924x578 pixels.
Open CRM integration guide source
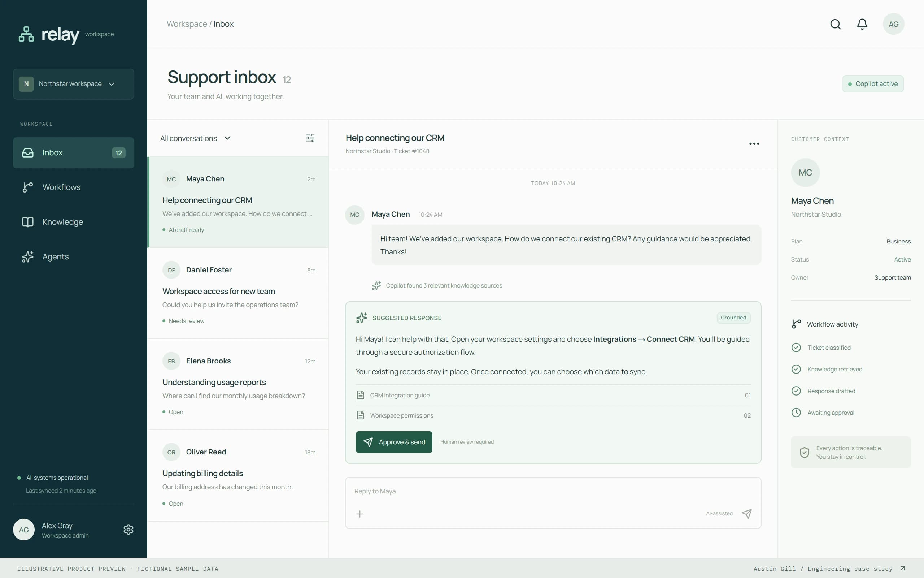[553, 395]
